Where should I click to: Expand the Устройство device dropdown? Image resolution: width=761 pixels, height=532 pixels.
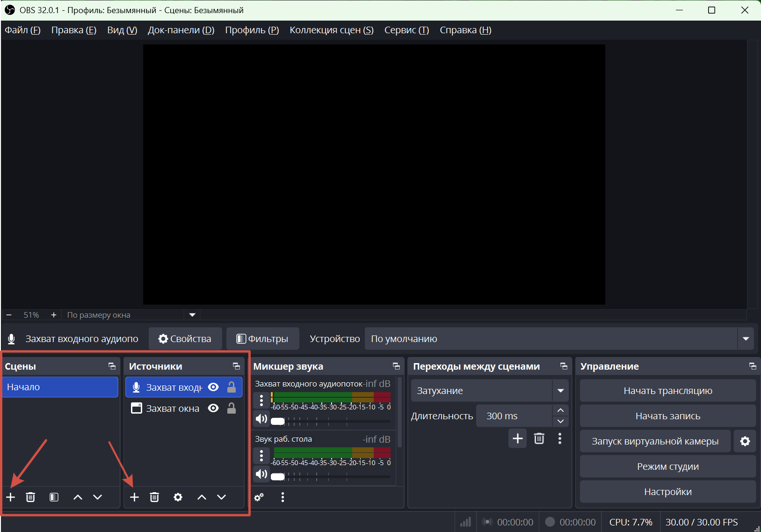click(x=746, y=339)
